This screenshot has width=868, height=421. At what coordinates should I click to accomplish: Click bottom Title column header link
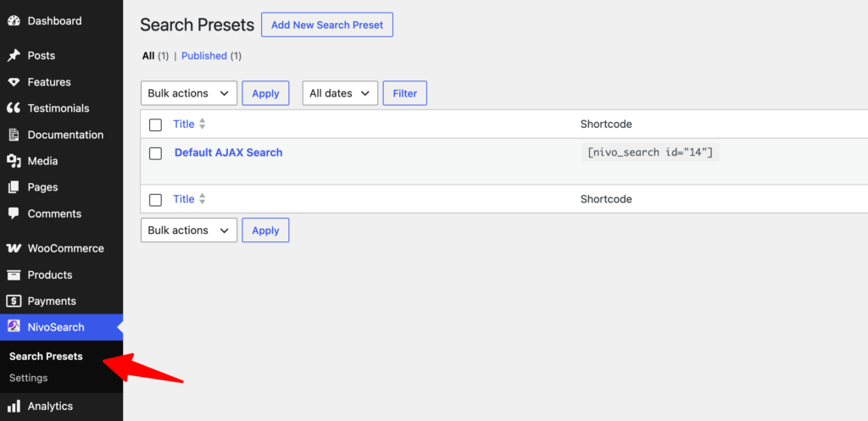(184, 198)
